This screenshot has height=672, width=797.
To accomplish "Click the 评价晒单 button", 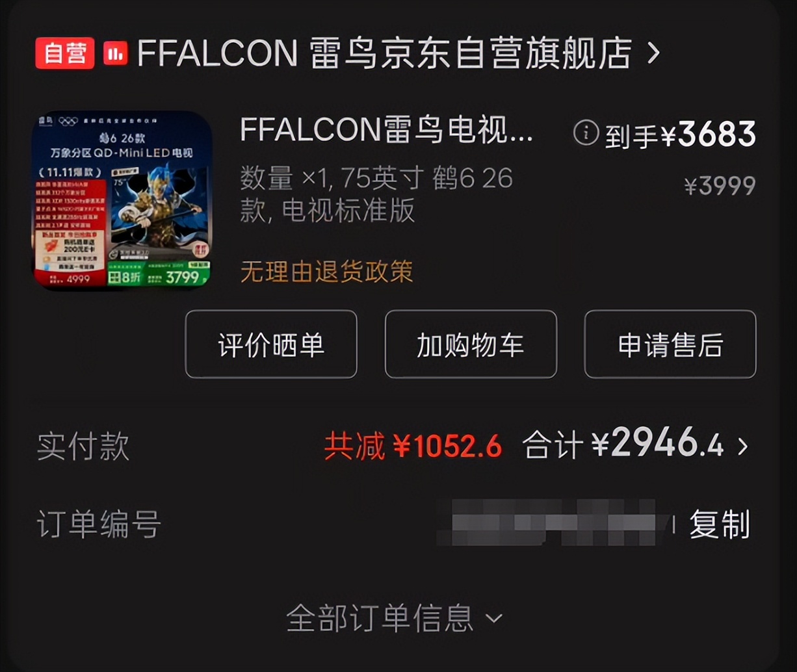I will pos(271,344).
